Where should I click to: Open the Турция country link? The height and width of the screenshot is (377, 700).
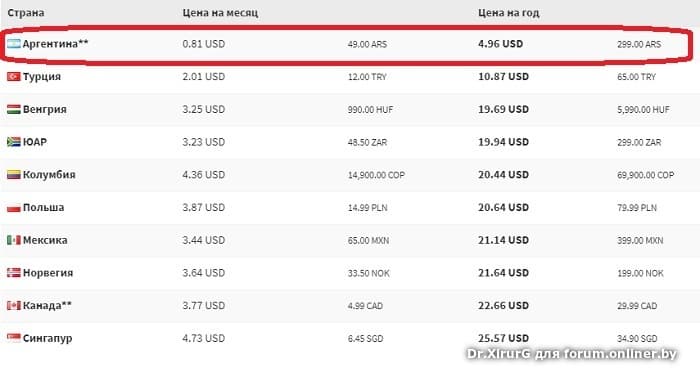point(42,76)
